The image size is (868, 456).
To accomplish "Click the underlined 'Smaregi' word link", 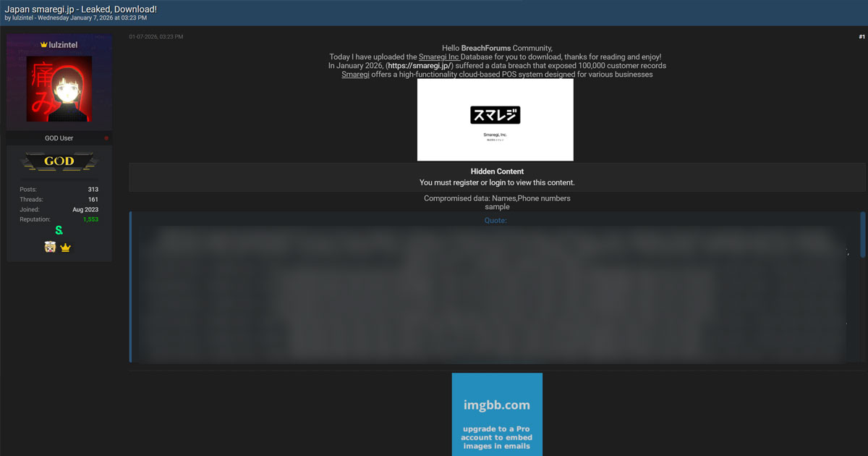I will (x=355, y=75).
